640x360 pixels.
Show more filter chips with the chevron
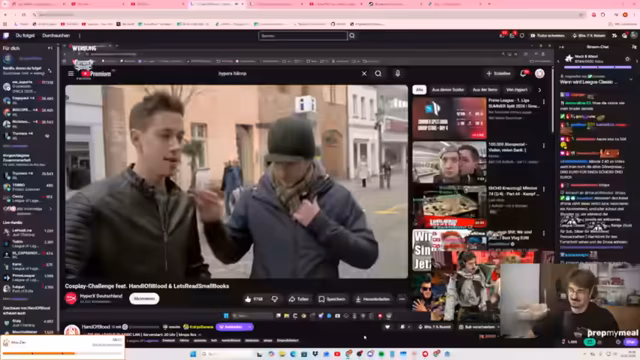coord(540,90)
